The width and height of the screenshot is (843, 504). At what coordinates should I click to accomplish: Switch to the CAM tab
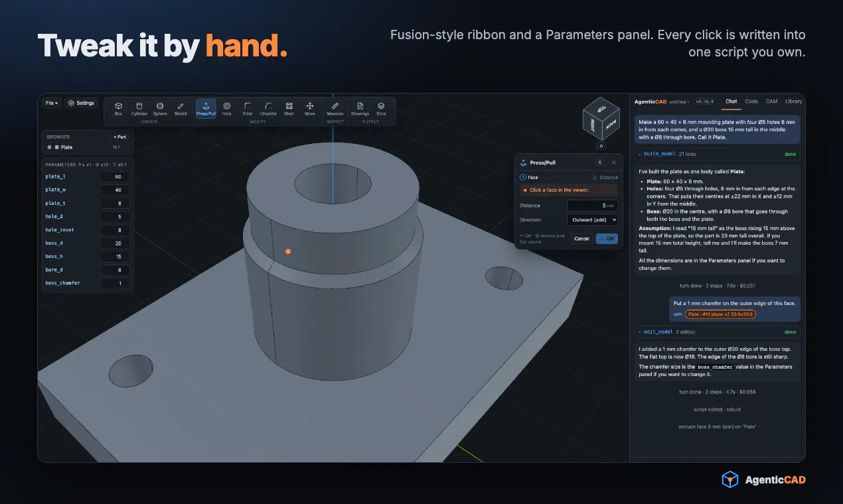point(771,101)
